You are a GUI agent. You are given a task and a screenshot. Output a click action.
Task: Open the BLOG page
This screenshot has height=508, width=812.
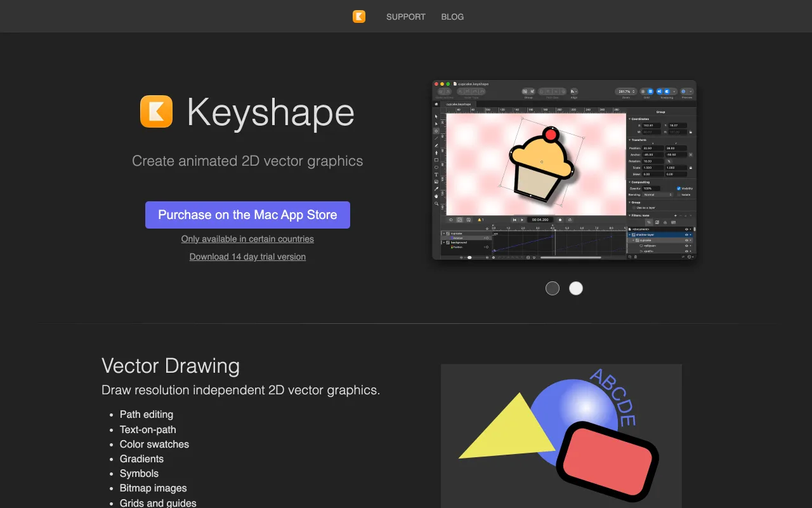click(x=452, y=17)
